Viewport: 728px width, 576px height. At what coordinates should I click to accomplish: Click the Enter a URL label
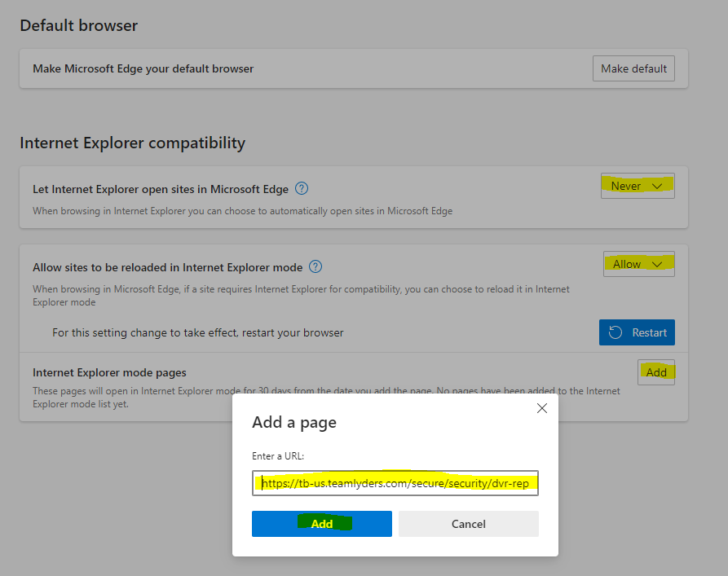(x=278, y=456)
